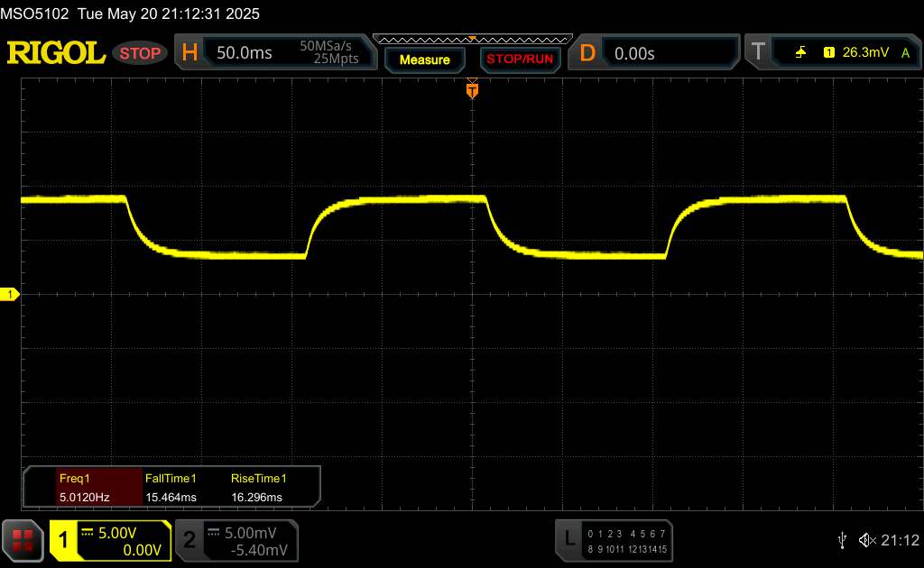Click channel 1 0.00V offset value

pos(142,550)
